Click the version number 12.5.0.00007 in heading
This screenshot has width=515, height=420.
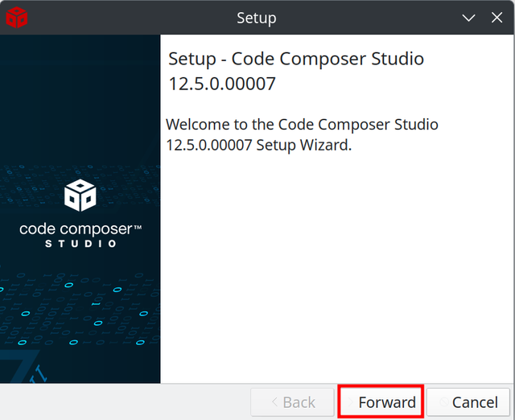pyautogui.click(x=222, y=84)
